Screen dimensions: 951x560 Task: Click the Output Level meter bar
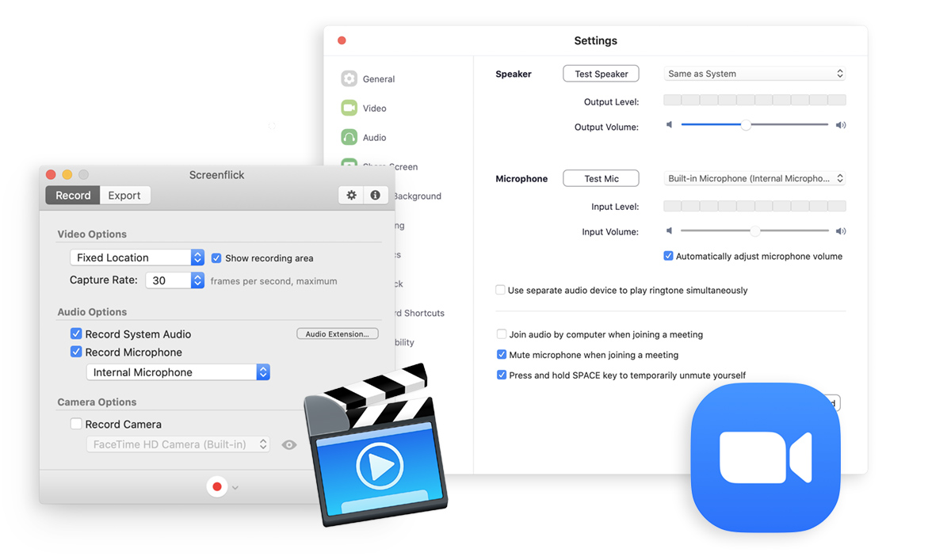(754, 101)
